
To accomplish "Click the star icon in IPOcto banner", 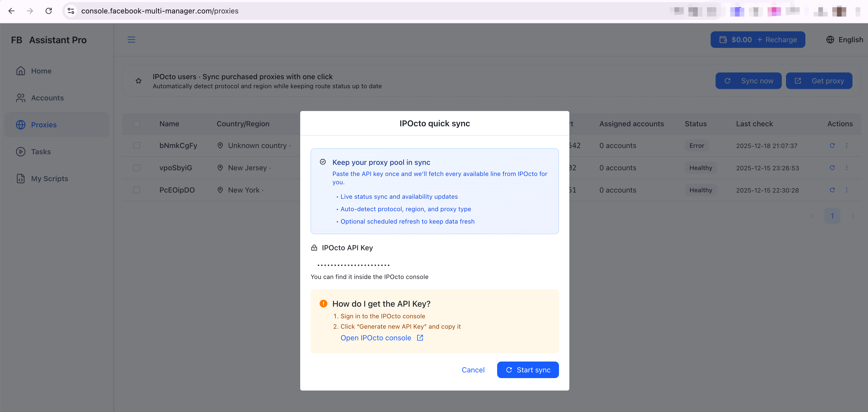I will (x=138, y=81).
